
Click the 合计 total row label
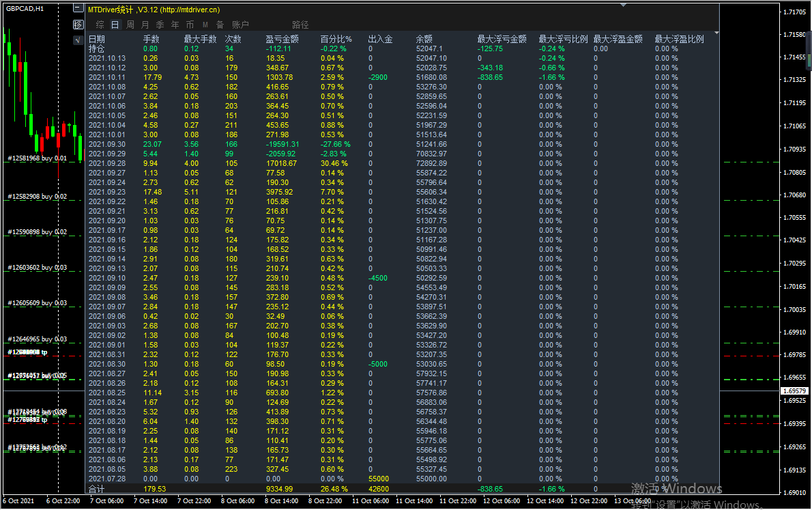tap(97, 489)
